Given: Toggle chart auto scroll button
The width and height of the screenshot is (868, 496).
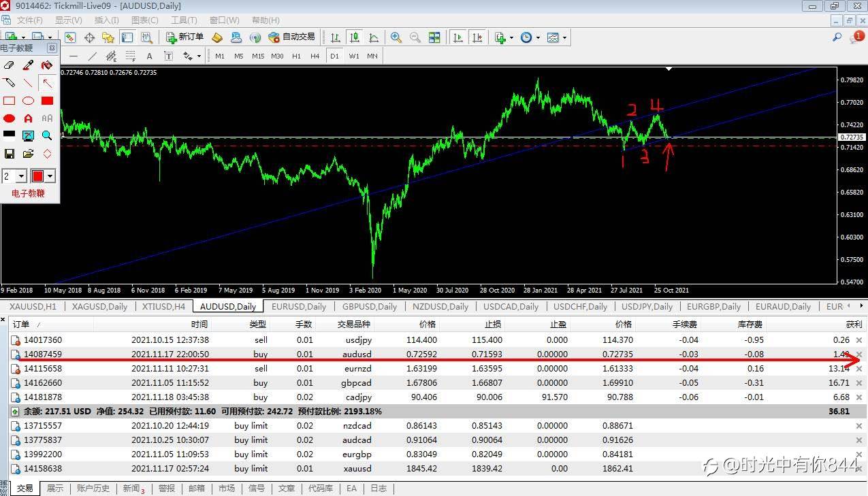Looking at the screenshot, I should 459,37.
